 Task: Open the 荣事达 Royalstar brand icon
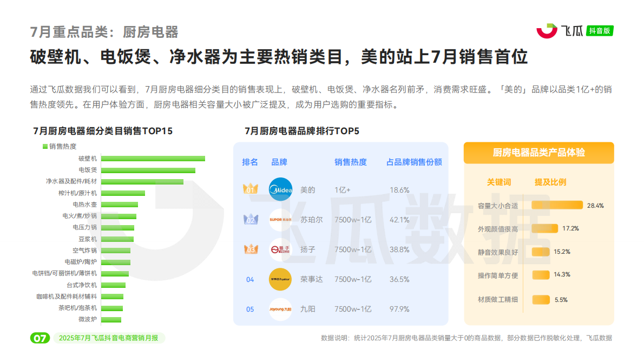[x=280, y=279]
